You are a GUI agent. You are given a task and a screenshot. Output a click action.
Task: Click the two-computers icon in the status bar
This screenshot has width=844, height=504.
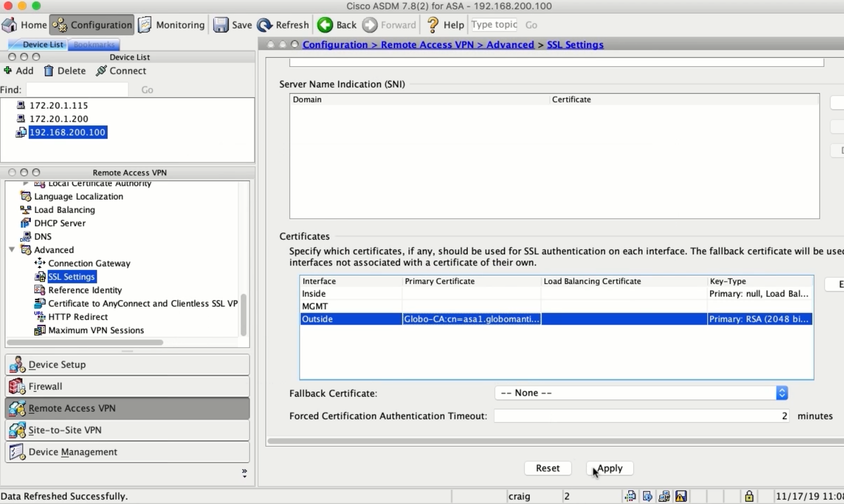664,496
